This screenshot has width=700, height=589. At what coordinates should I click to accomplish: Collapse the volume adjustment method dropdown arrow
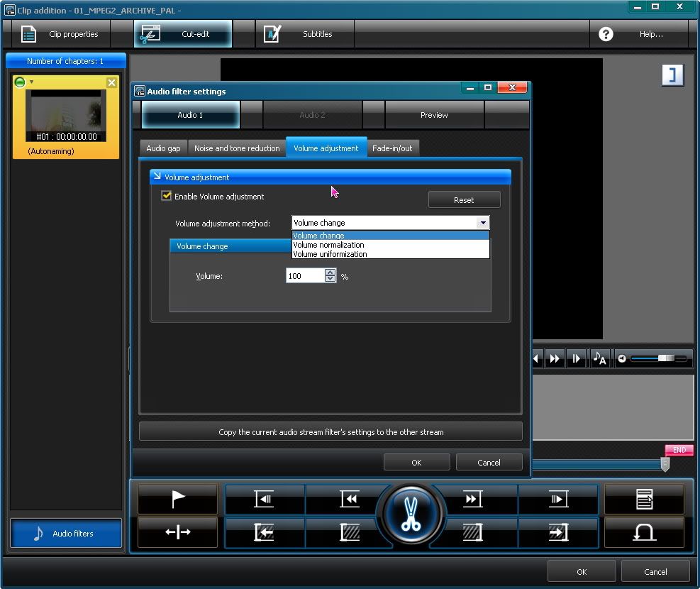coord(483,223)
